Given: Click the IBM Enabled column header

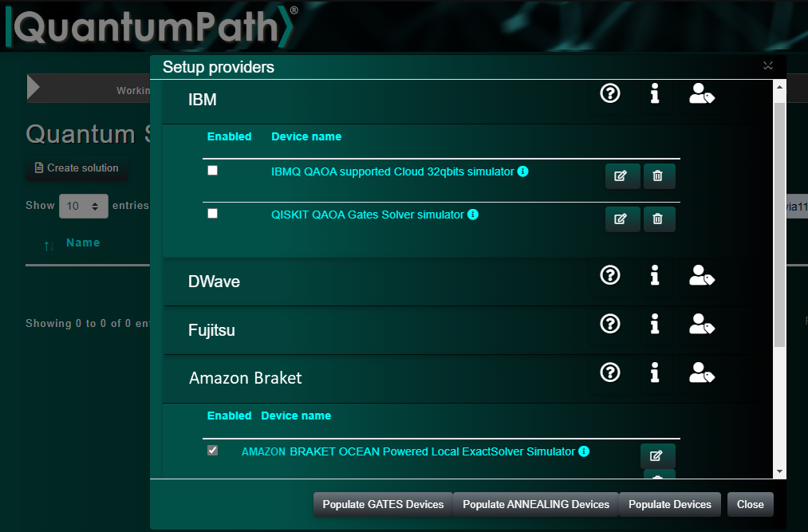Looking at the screenshot, I should pyautogui.click(x=229, y=136).
